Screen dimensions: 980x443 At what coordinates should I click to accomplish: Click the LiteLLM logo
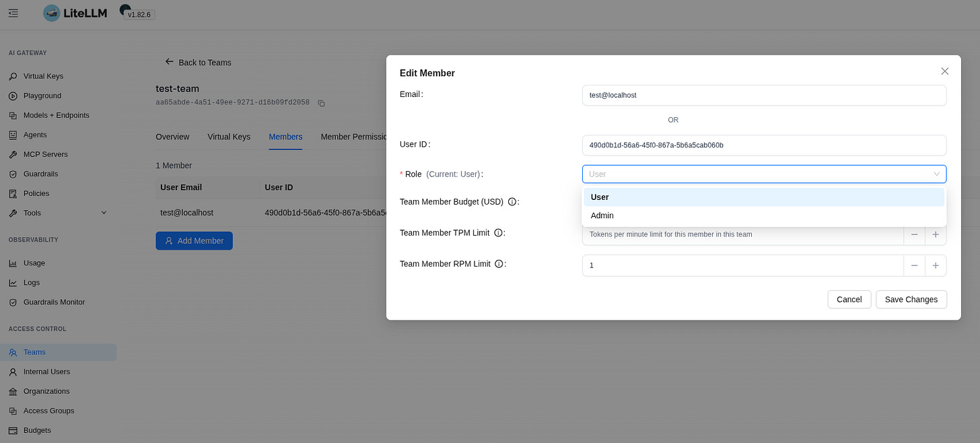coord(74,13)
